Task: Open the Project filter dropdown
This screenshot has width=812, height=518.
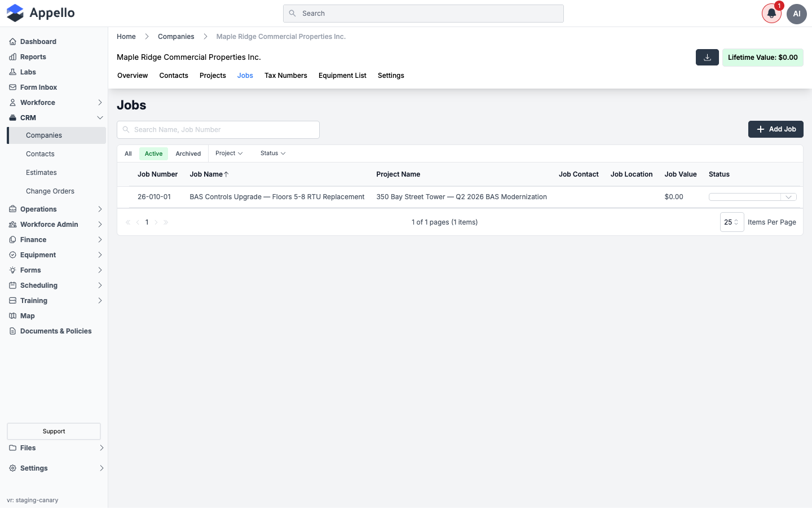Action: (x=229, y=153)
